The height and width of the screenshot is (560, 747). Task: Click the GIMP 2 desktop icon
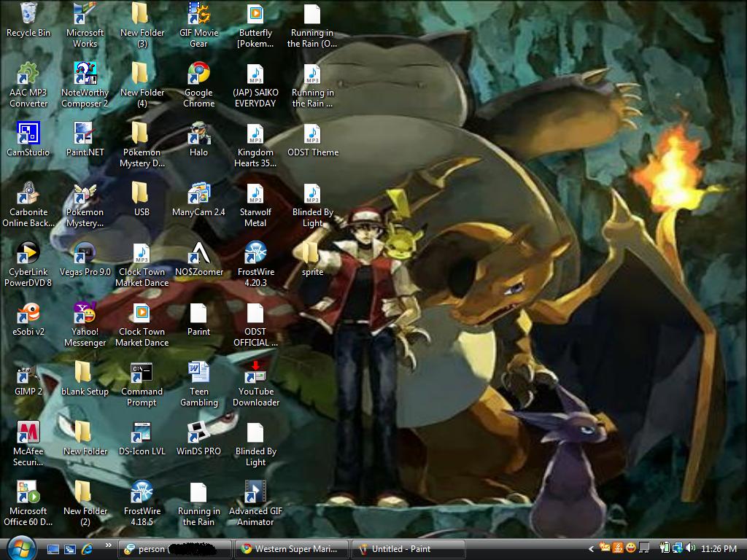(28, 374)
